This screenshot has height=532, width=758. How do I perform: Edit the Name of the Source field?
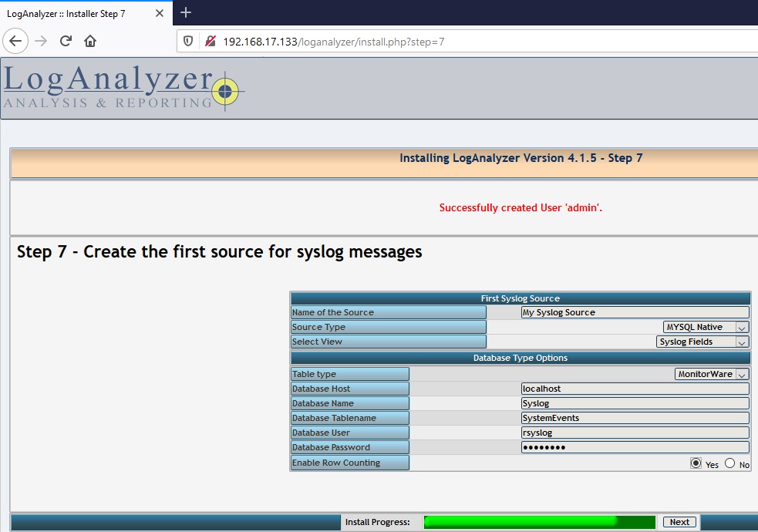tap(635, 312)
